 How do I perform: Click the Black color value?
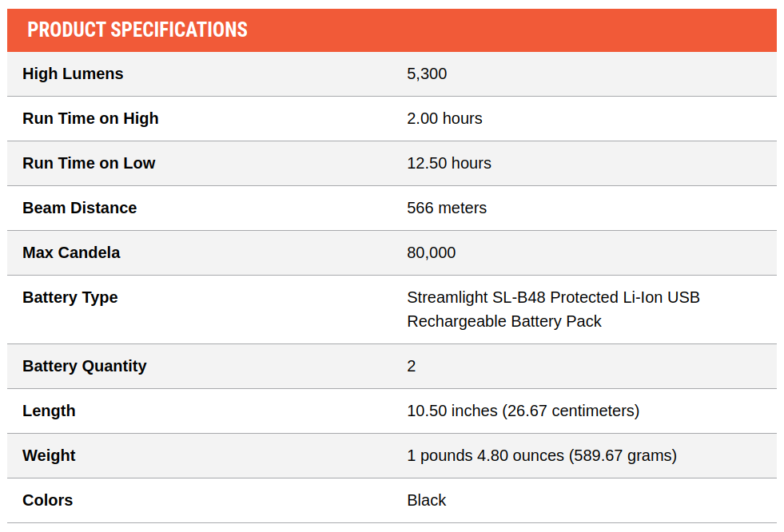427,500
